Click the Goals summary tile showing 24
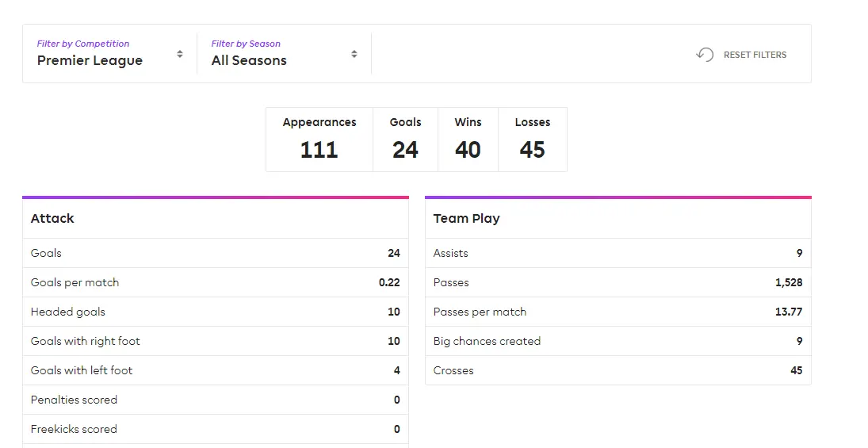 tap(405, 140)
